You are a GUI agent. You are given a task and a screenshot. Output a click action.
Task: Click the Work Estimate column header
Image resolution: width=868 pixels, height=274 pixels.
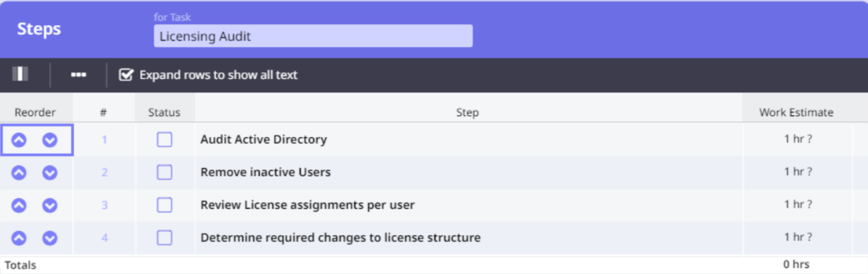pyautogui.click(x=796, y=112)
